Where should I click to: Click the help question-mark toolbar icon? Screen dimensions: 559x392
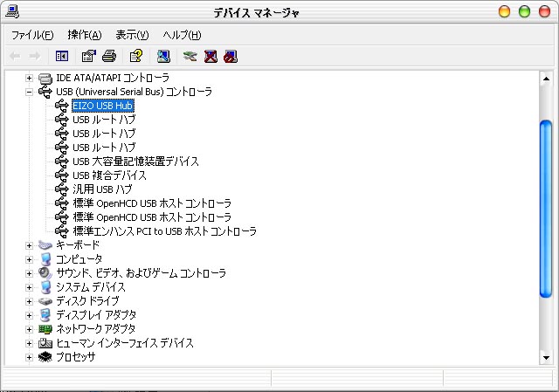(x=136, y=56)
